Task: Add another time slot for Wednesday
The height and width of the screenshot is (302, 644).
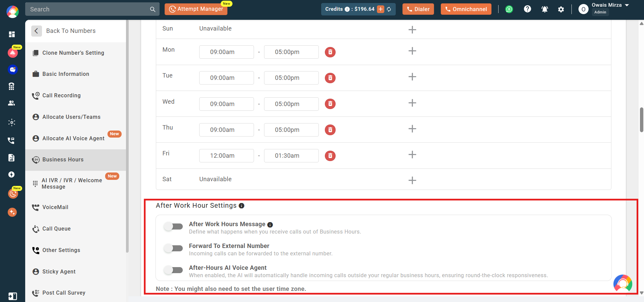Action: 412,103
